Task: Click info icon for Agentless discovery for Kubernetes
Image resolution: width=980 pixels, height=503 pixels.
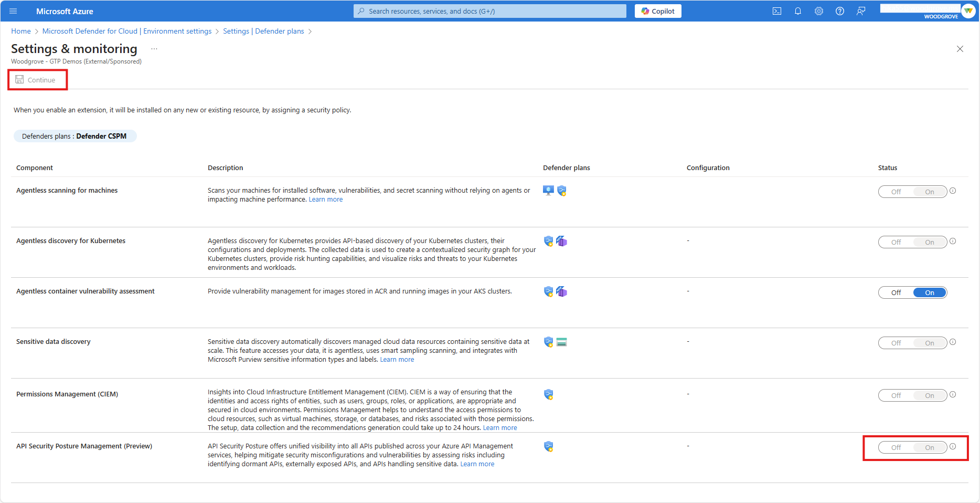Action: (953, 242)
